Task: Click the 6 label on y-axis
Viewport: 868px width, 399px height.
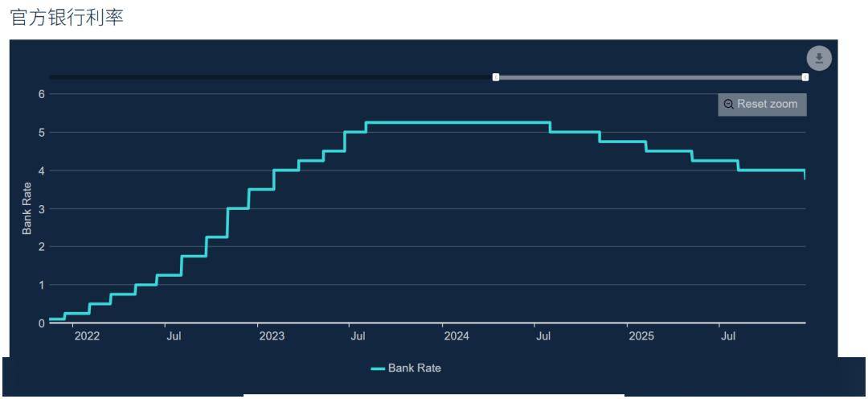Action: [x=41, y=94]
